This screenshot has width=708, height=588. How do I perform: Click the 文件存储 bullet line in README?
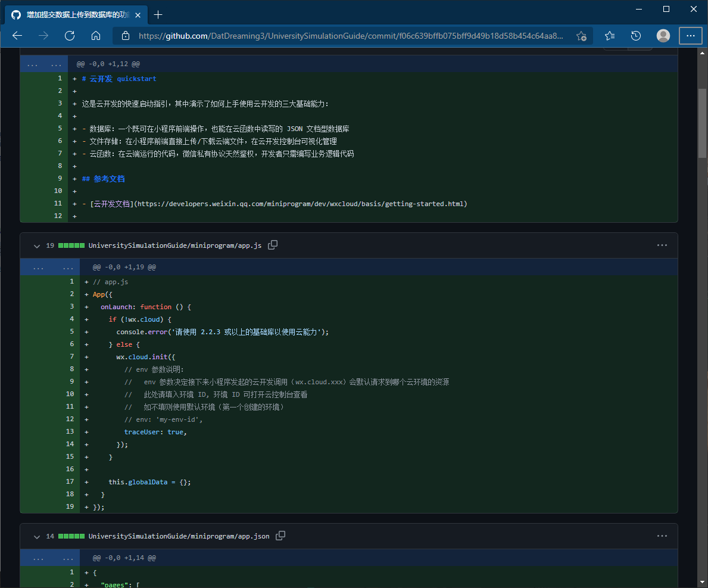[210, 141]
